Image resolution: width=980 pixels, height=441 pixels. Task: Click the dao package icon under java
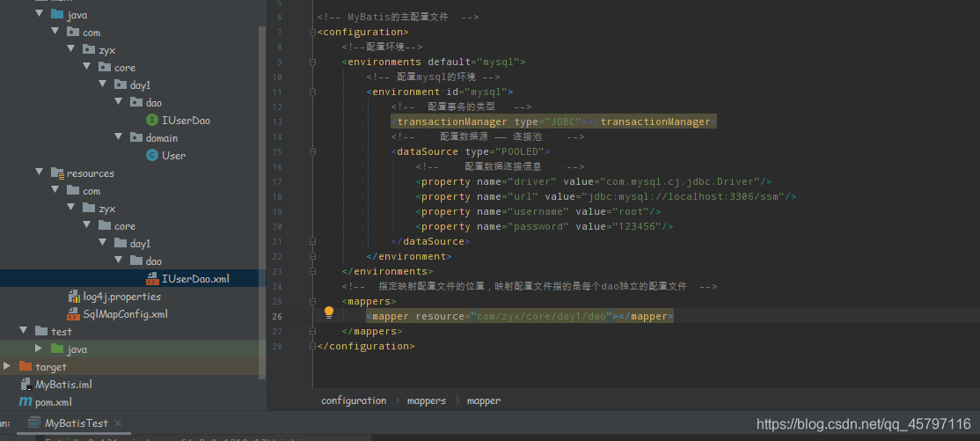[x=135, y=102]
